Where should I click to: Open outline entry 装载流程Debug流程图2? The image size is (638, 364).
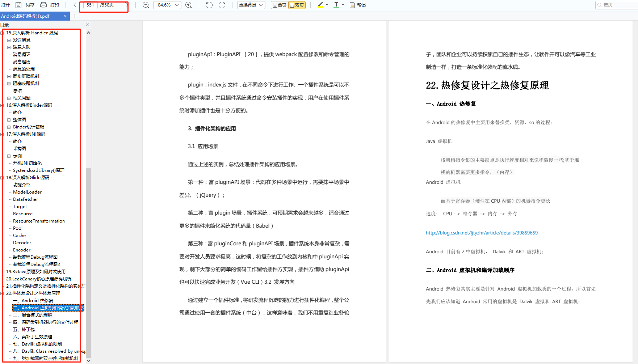click(37, 264)
